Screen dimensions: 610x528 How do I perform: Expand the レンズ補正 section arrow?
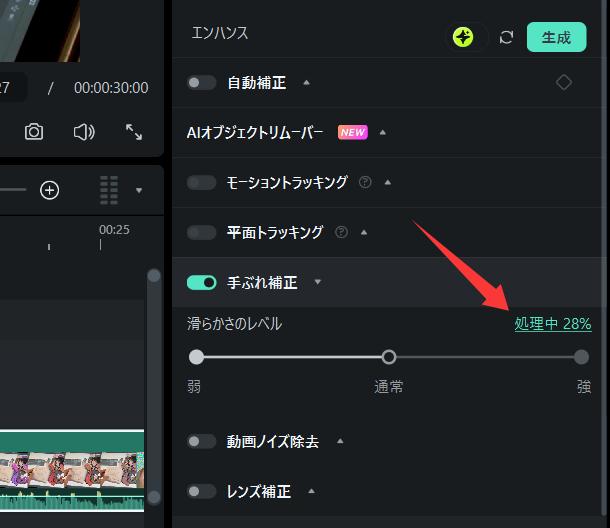312,491
